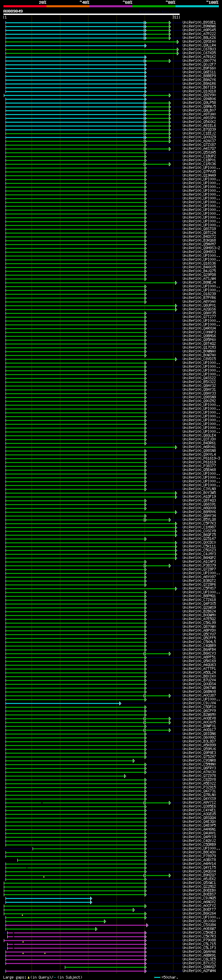This screenshot has height=980, width=222.
Task: Select the UniRef100_C5P7K3 label
Action: pos(199,523)
